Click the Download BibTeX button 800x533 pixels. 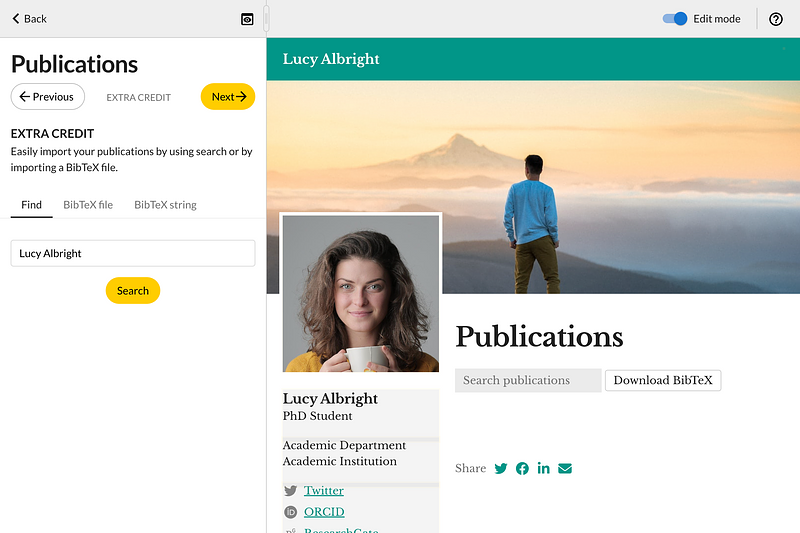[663, 380]
